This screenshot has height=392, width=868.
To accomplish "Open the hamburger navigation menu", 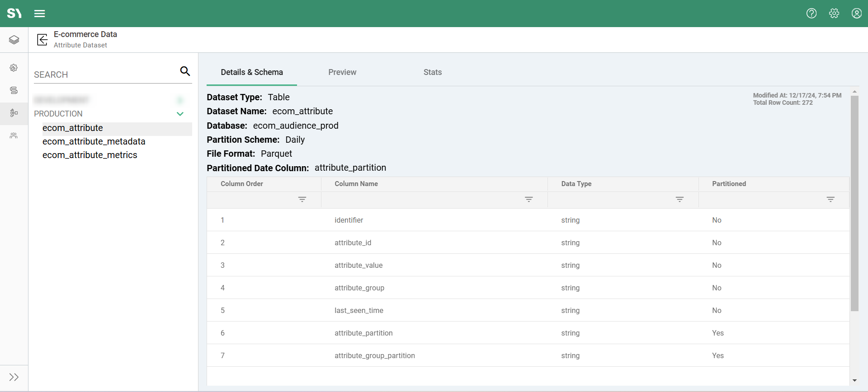I will (40, 14).
